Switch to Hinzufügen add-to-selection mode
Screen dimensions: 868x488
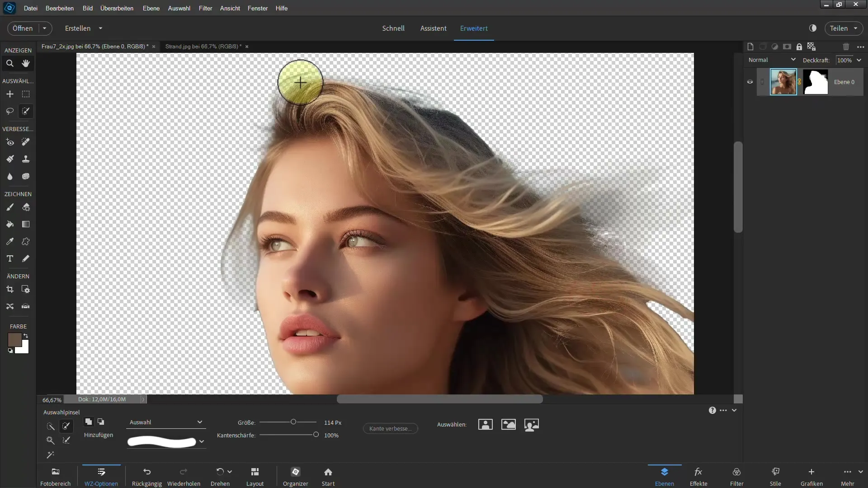(89, 422)
